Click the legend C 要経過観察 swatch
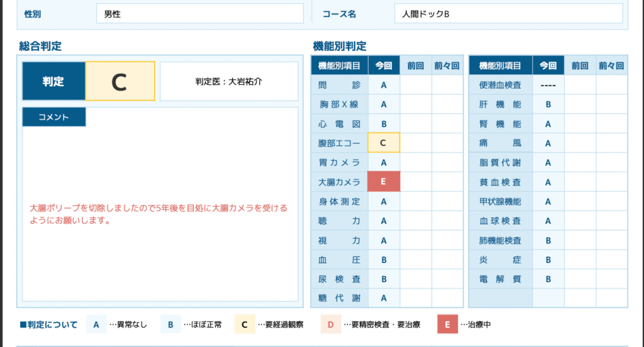This screenshot has height=347, width=644. 245,324
